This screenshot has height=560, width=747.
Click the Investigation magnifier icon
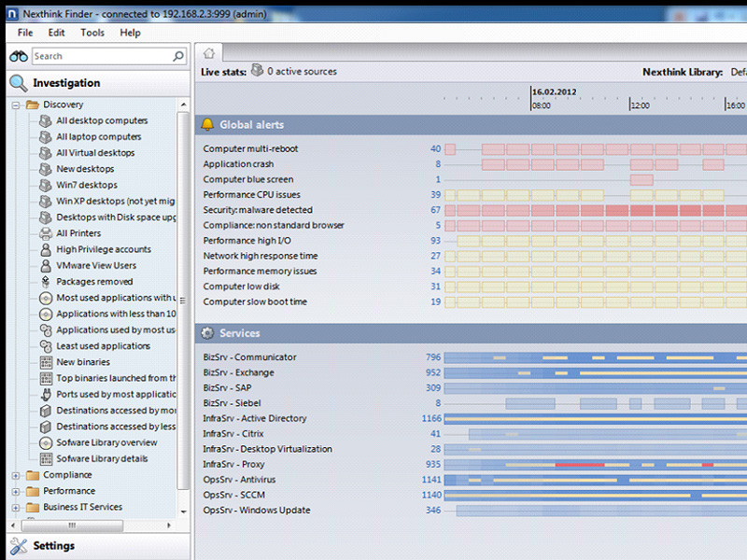click(18, 83)
